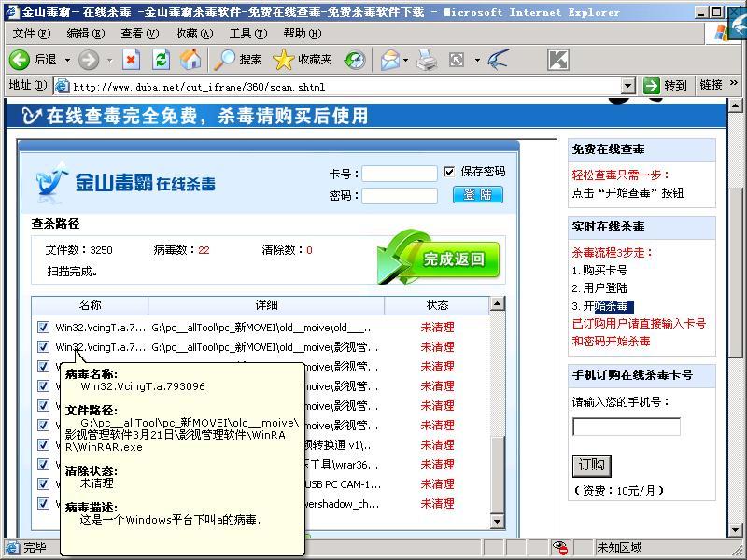
Task: Click the status bar security warning icon
Action: pyautogui.click(x=560, y=548)
